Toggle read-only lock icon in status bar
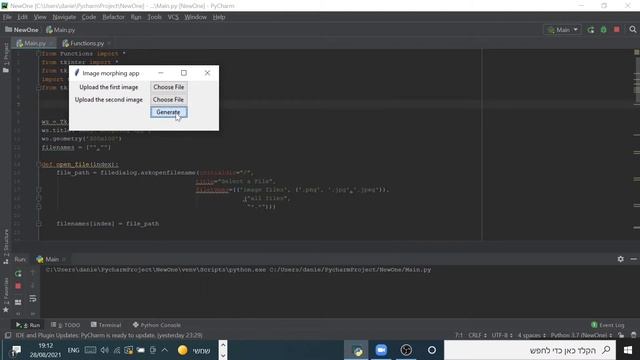This screenshot has height=360, width=640. point(621,335)
